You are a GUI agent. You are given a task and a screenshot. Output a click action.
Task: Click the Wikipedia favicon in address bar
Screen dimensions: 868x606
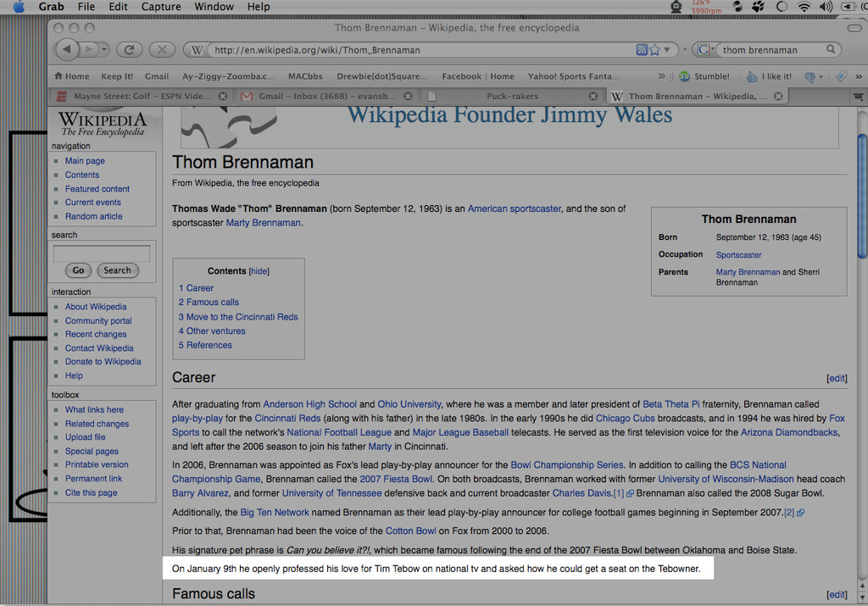pos(197,50)
